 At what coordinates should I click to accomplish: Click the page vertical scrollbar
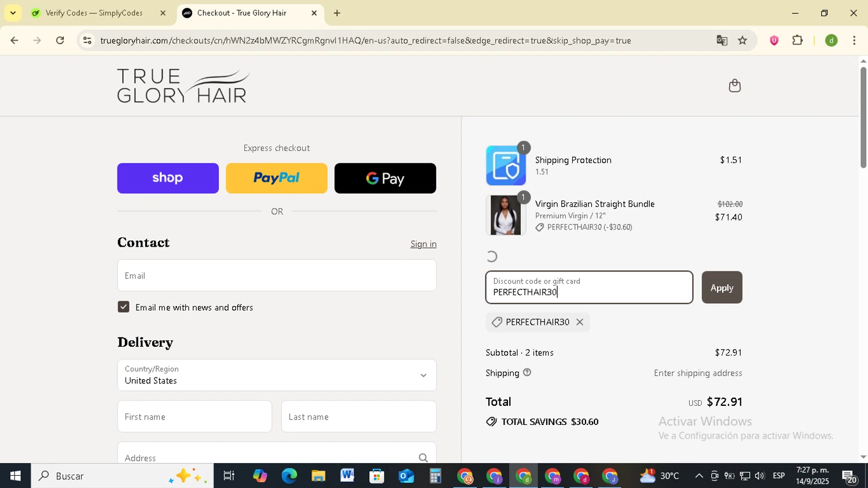(x=863, y=118)
